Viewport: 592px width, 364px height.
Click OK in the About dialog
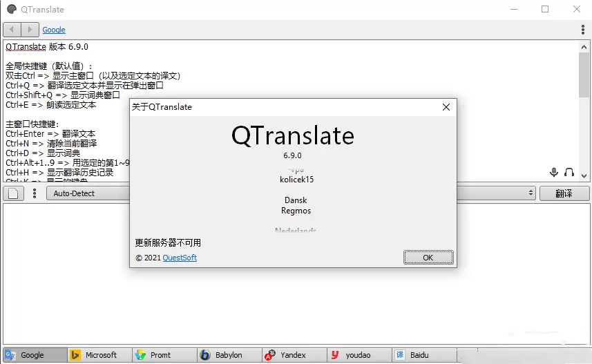point(428,258)
